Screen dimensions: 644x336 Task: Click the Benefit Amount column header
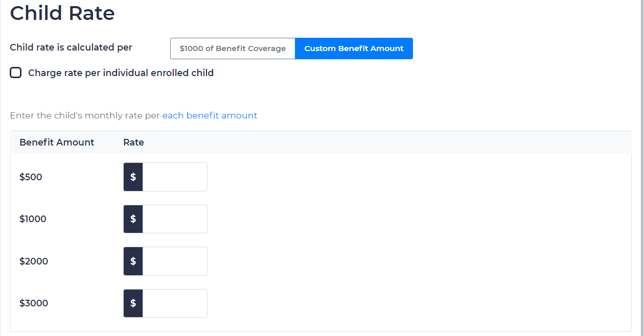tap(57, 142)
